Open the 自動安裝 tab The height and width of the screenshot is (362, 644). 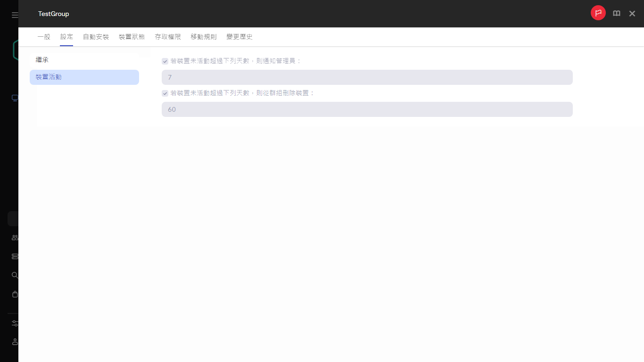96,36
